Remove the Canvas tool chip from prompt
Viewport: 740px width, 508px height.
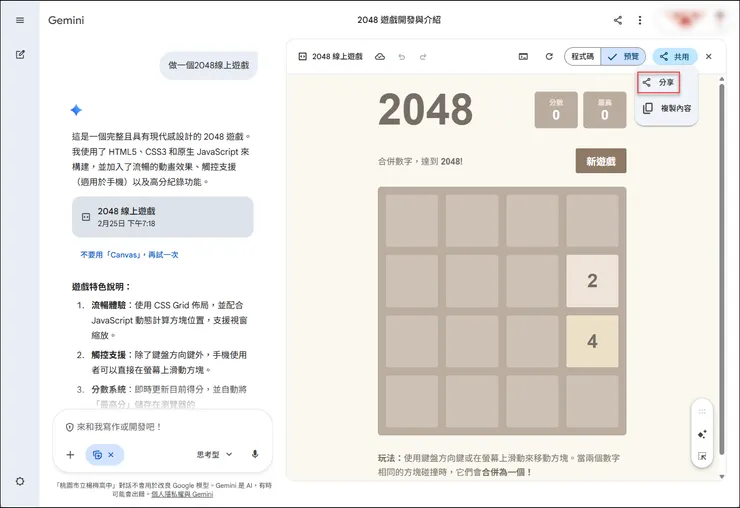tap(111, 455)
